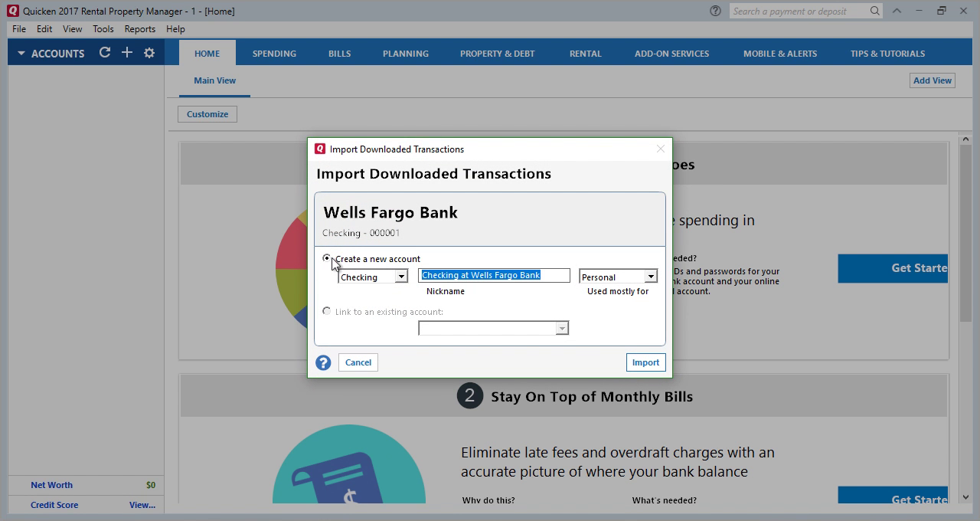Click the Quicken logo in title bar
Screen dimensions: 980x521
12,11
